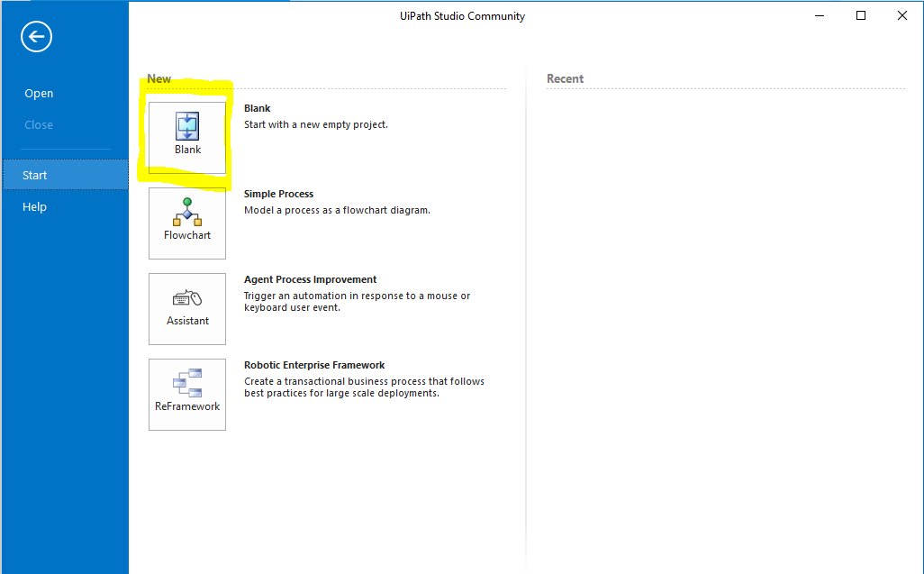
Task: Click the Simple Process title
Action: pyautogui.click(x=279, y=194)
